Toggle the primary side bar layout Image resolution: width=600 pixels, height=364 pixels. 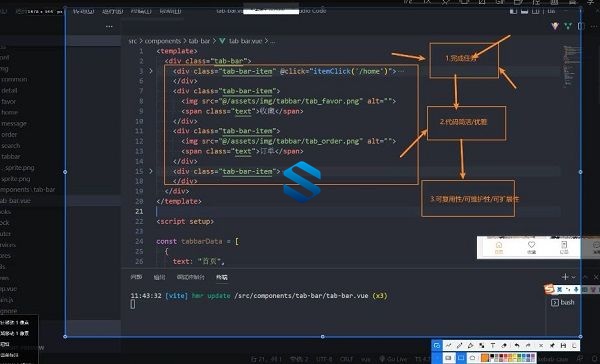pos(513,11)
